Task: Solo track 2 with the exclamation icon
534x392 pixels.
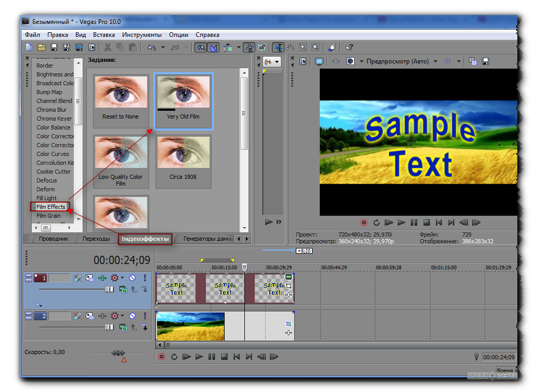Action: tap(145, 316)
